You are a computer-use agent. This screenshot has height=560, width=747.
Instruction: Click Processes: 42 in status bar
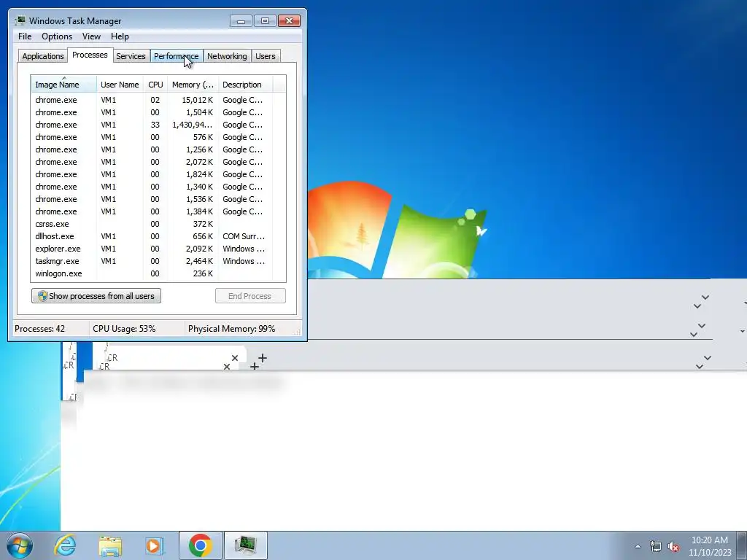(x=39, y=329)
